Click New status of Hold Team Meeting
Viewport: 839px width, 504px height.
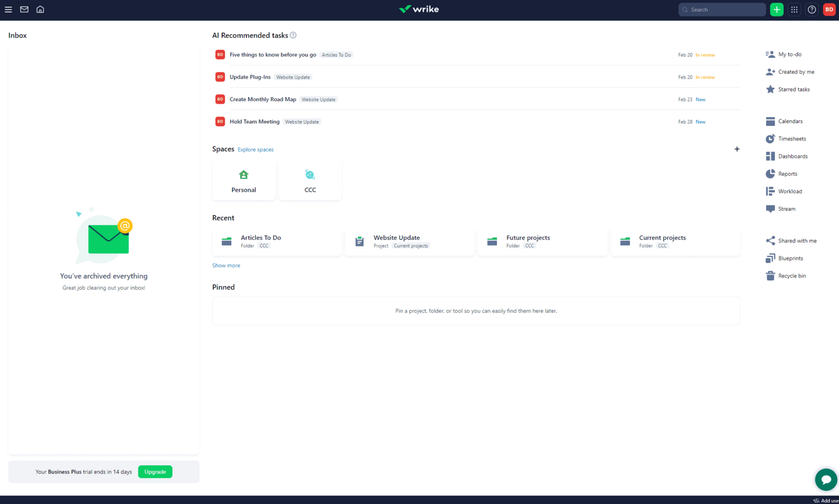pyautogui.click(x=700, y=122)
